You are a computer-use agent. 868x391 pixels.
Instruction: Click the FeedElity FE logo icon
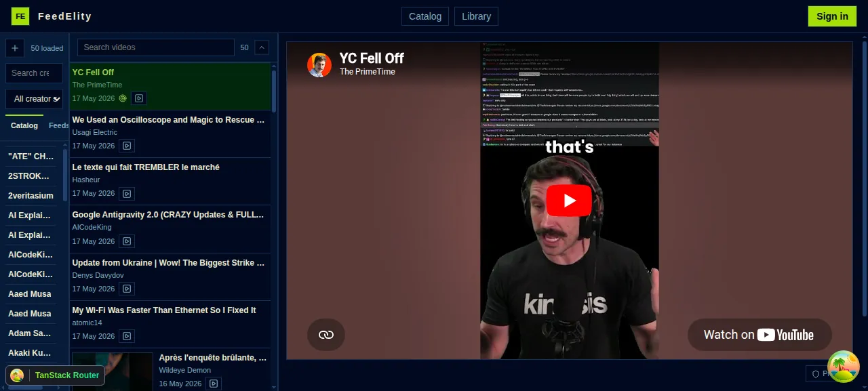[20, 16]
